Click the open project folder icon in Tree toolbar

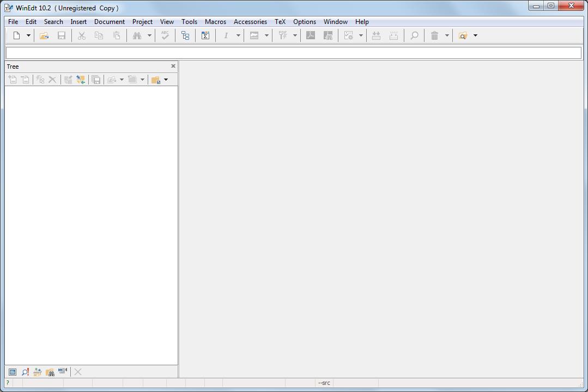tap(112, 80)
